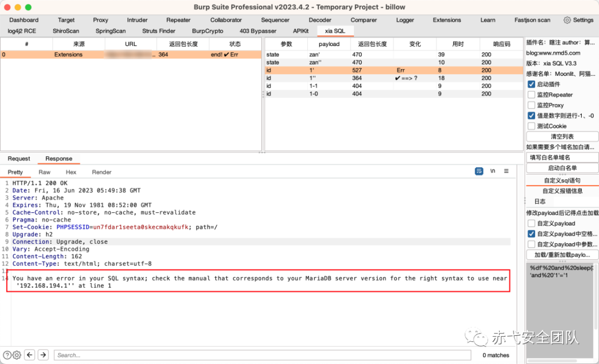Enable the 监控Repeater checkbox

[531, 95]
